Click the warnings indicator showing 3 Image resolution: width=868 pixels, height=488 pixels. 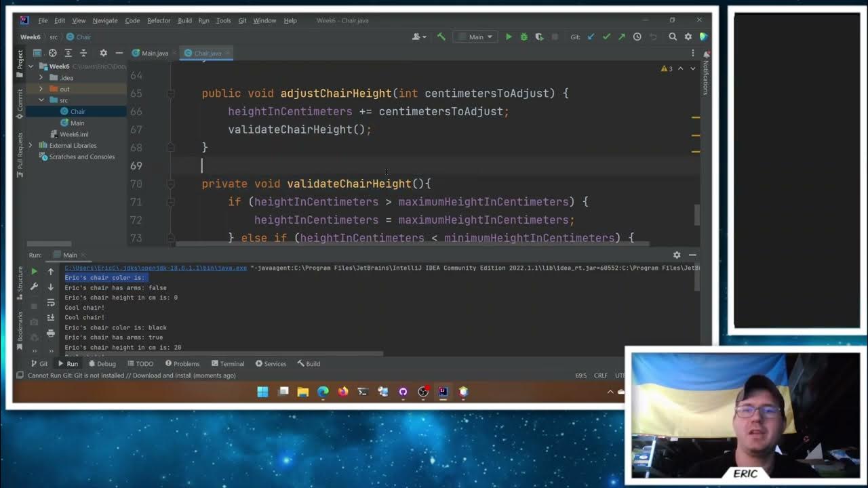(x=667, y=68)
